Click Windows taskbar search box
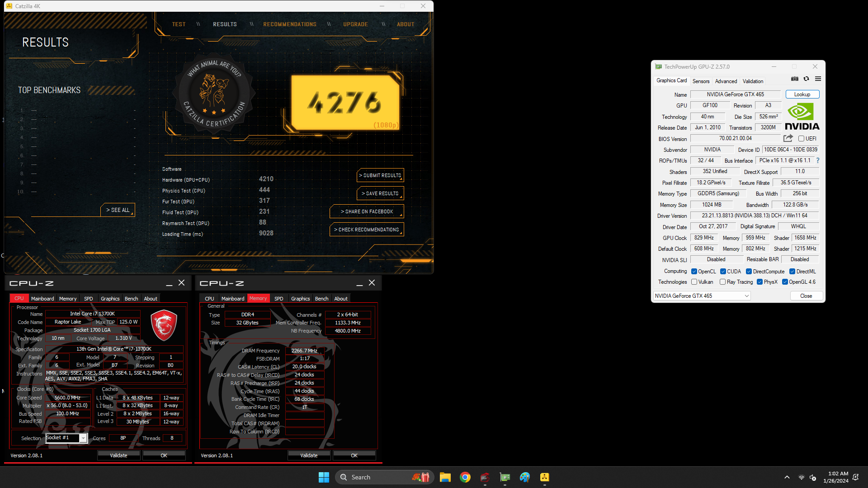Image resolution: width=868 pixels, height=488 pixels. click(x=384, y=477)
